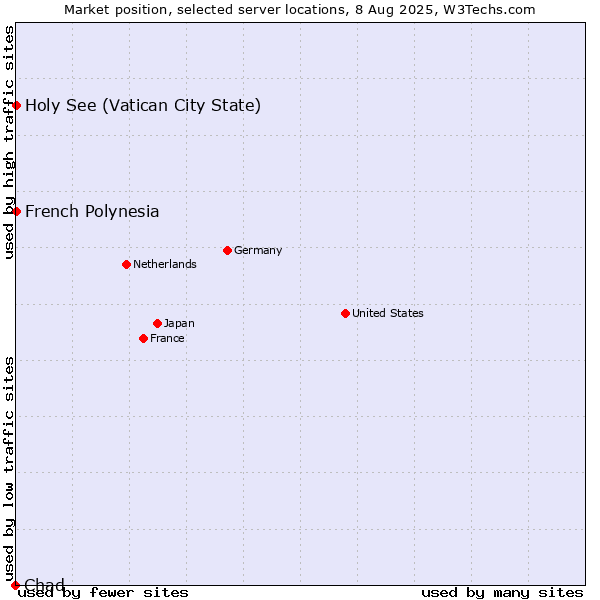Click the French Polynesia red marker
Image resolution: width=600 pixels, height=600 pixels.
pyautogui.click(x=16, y=212)
